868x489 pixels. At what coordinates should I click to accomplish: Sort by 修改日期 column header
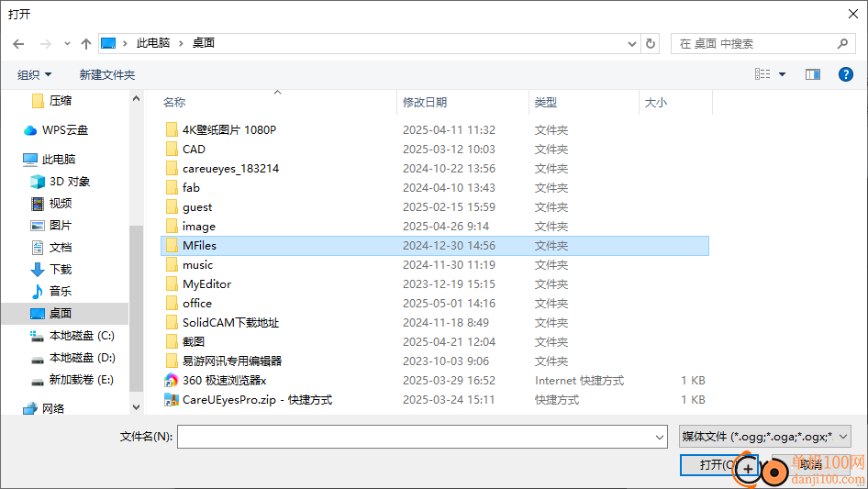(x=425, y=103)
